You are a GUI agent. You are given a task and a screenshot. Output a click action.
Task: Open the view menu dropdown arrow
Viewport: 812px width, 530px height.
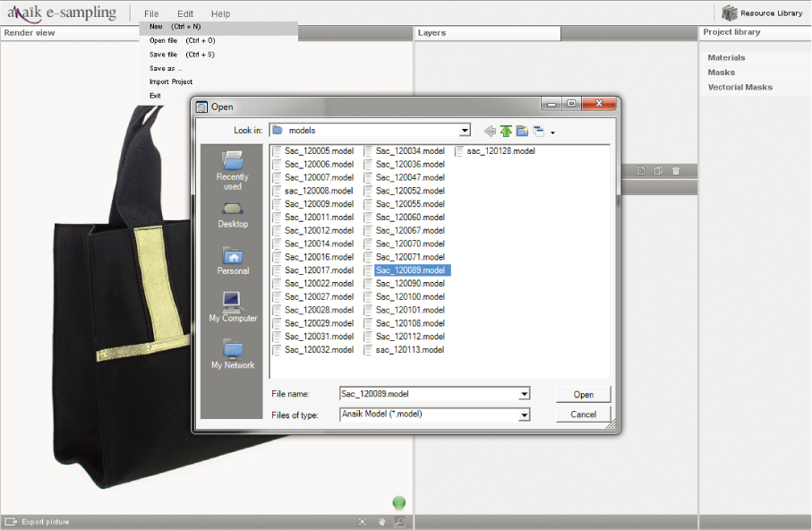[552, 132]
